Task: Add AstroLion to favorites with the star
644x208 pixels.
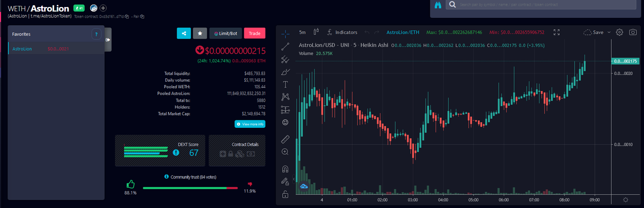Action: 200,33
